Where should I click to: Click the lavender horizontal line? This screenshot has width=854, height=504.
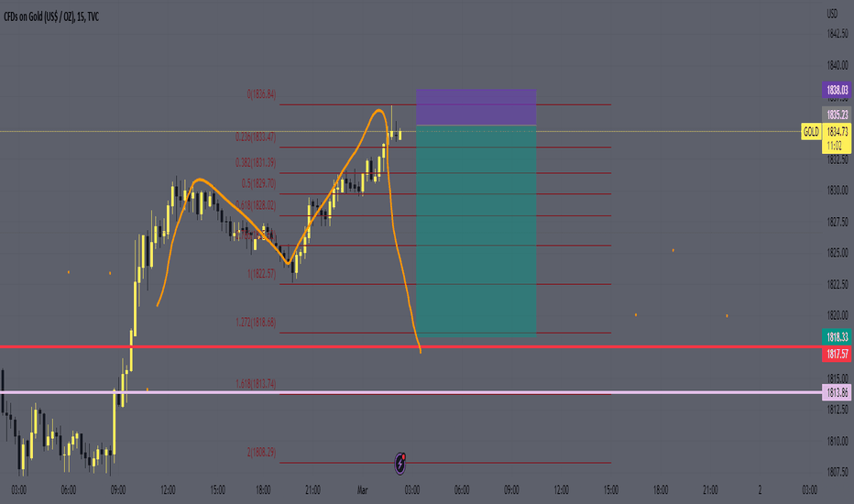click(411, 392)
